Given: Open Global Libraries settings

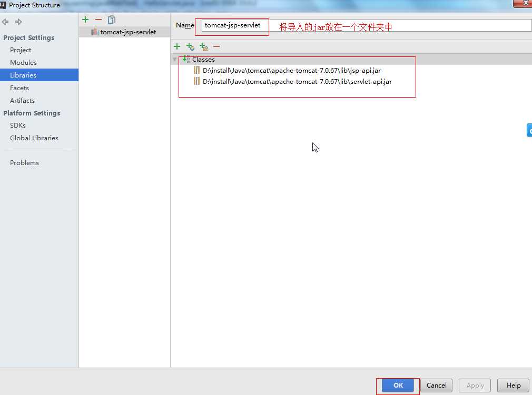Looking at the screenshot, I should pyautogui.click(x=34, y=138).
